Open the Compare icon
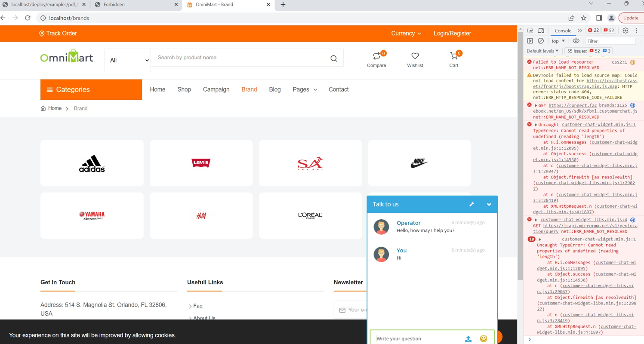The width and height of the screenshot is (644, 344). (x=376, y=56)
